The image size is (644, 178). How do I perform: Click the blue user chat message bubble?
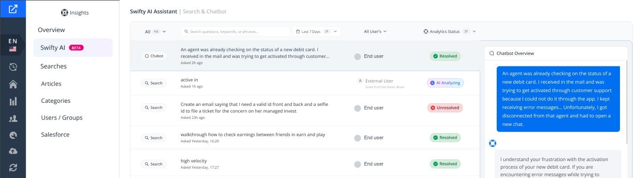(558, 99)
